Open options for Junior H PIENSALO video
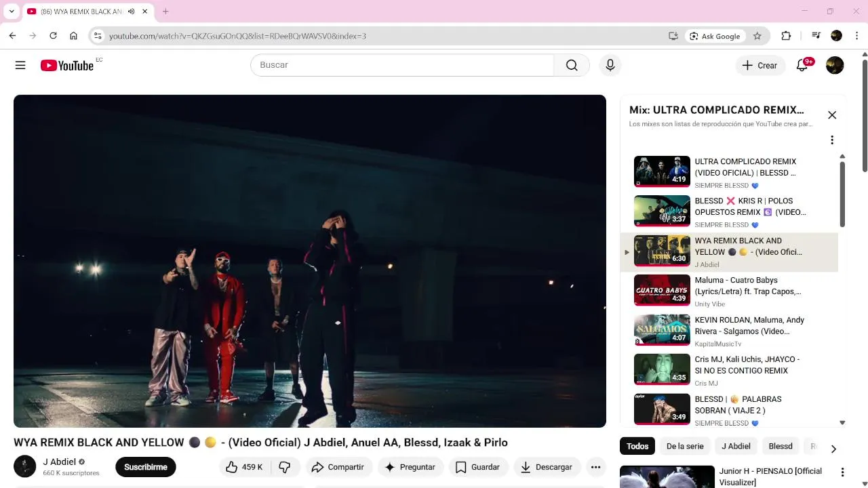Screen dimensions: 868x488 tap(843, 472)
